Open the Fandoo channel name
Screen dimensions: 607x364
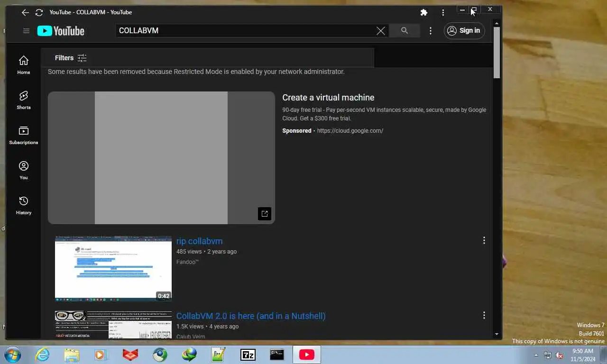[x=187, y=262]
